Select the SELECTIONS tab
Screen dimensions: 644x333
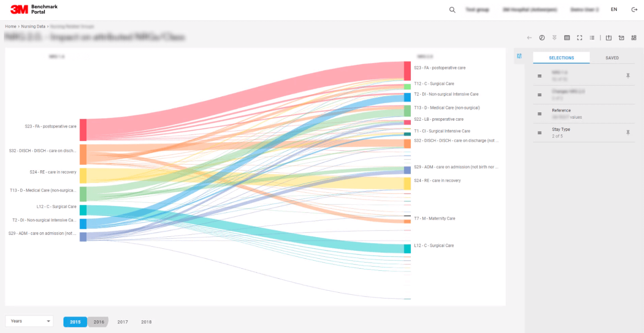coord(561,58)
